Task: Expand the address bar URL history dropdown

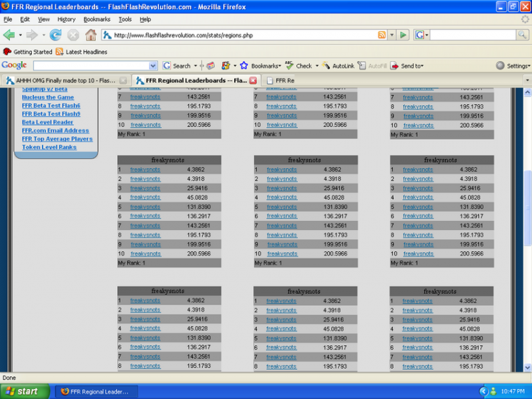Action: (392, 35)
